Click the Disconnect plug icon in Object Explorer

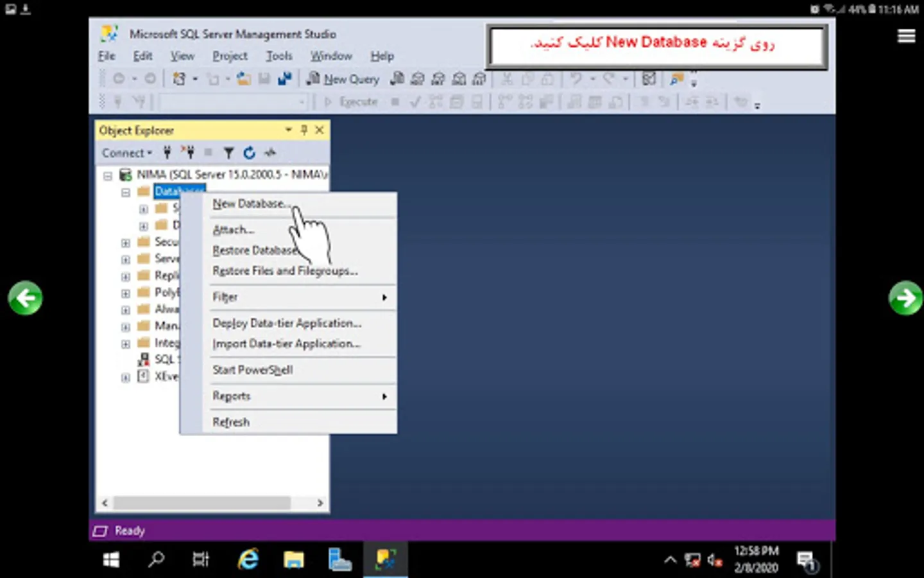pos(187,152)
